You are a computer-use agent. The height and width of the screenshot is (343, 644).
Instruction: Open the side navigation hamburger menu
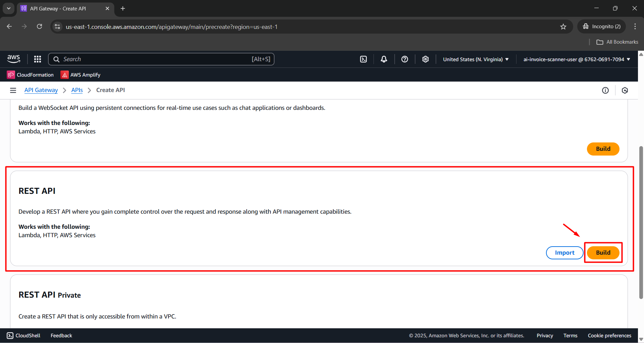13,90
